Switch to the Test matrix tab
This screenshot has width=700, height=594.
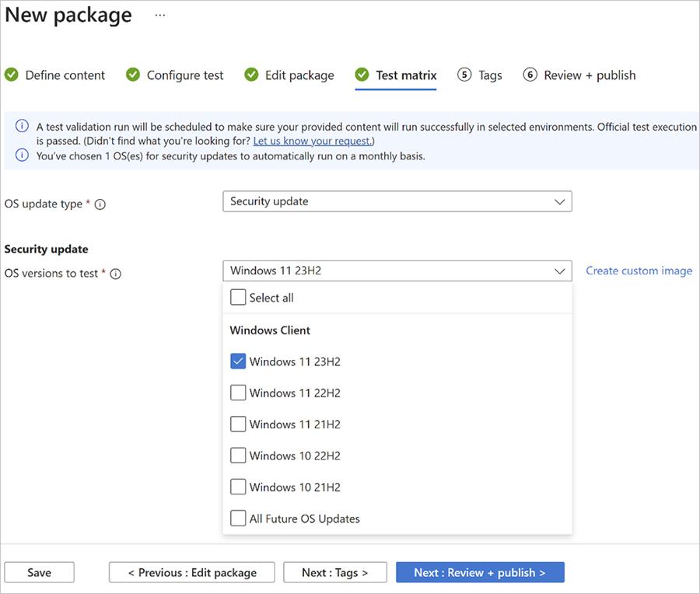406,75
